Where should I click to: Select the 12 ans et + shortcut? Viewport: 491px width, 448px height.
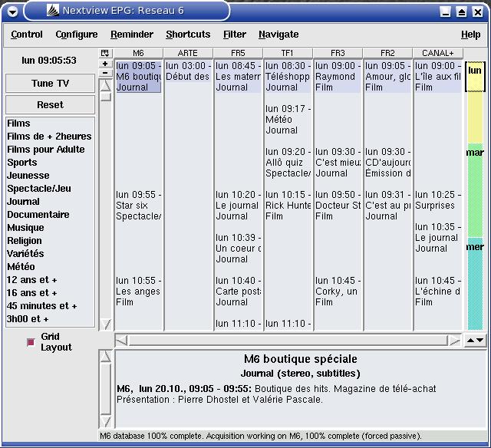50,280
